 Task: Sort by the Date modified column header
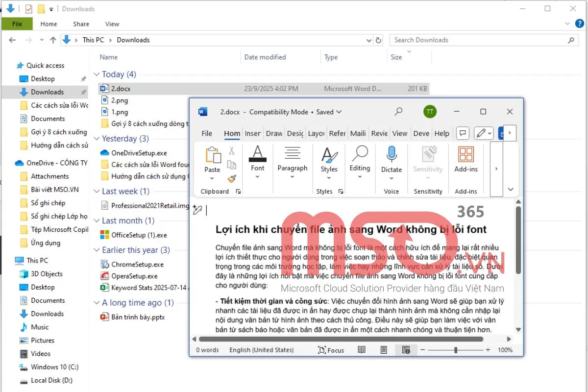(x=265, y=57)
